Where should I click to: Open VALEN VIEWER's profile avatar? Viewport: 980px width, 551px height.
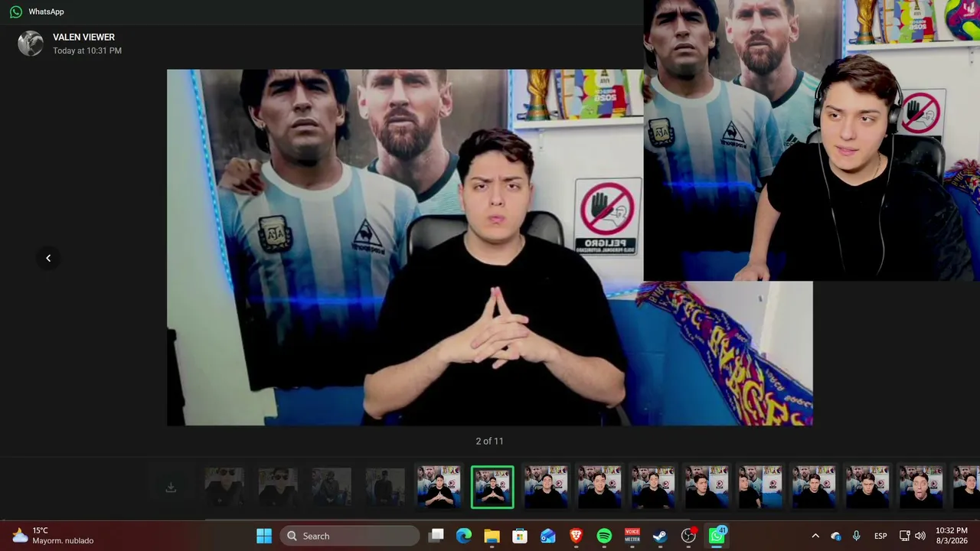coord(31,44)
